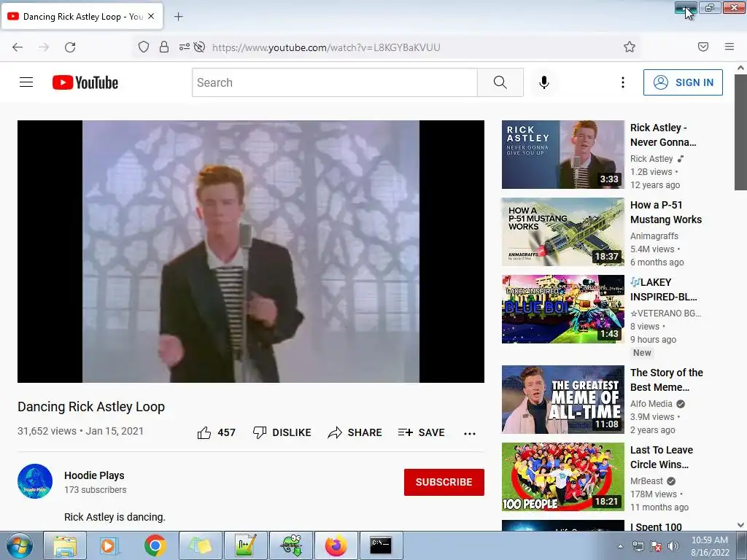Go to YouTube home via logo

[x=85, y=82]
